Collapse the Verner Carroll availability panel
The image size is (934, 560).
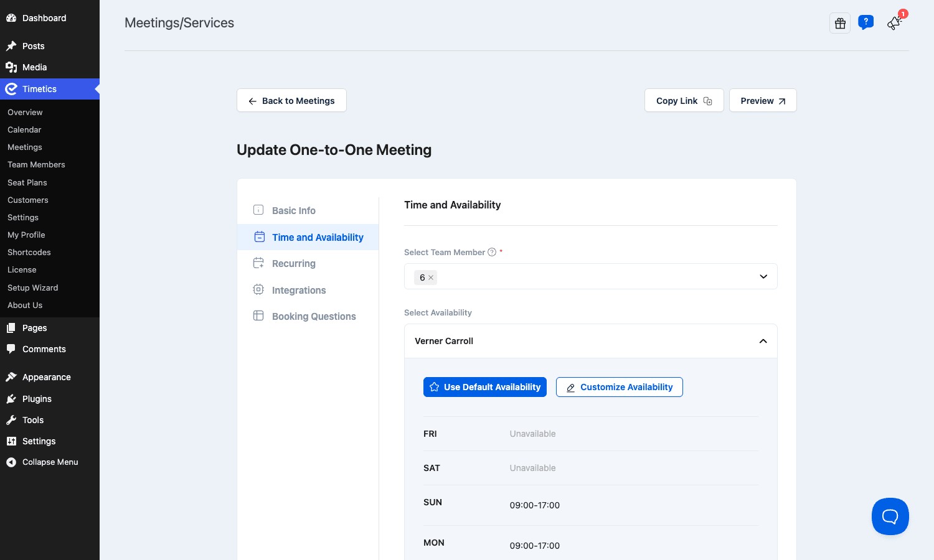point(763,341)
